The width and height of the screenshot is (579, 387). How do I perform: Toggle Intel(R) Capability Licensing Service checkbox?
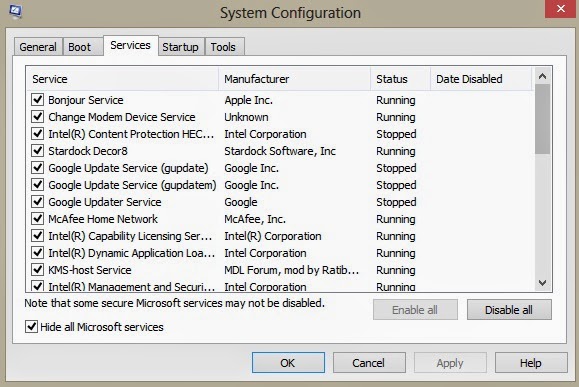point(37,235)
